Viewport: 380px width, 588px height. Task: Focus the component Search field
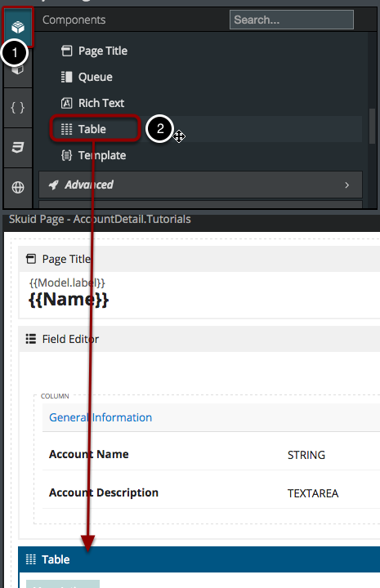[292, 20]
